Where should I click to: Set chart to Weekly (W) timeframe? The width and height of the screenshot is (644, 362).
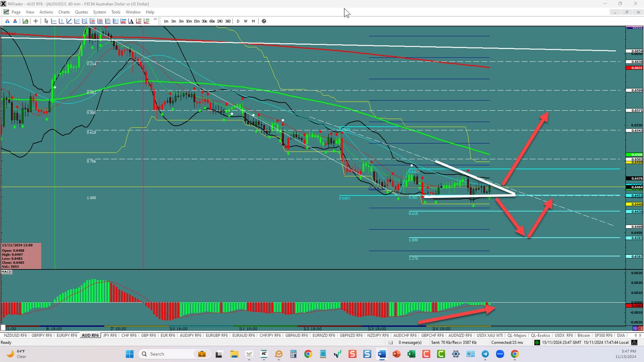pyautogui.click(x=246, y=21)
